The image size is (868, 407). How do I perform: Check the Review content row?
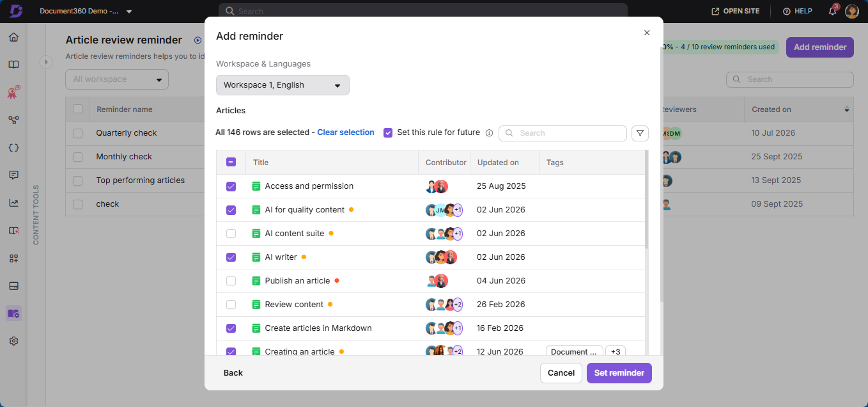pos(231,305)
